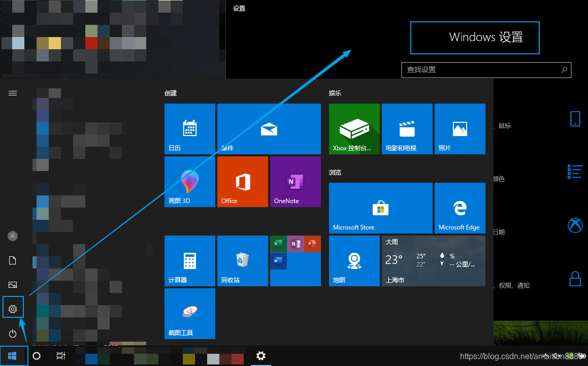Open the Phone category icon in Settings

pos(575,119)
